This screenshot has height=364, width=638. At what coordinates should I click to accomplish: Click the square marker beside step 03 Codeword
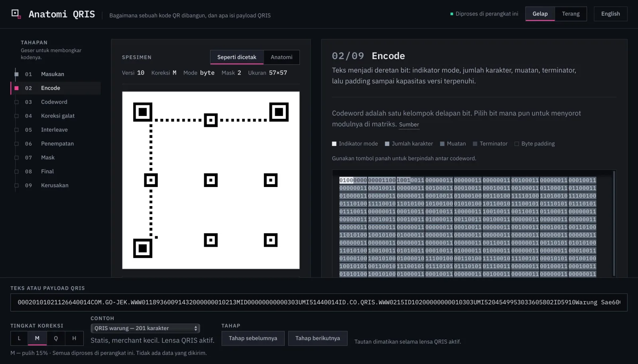[x=16, y=102]
